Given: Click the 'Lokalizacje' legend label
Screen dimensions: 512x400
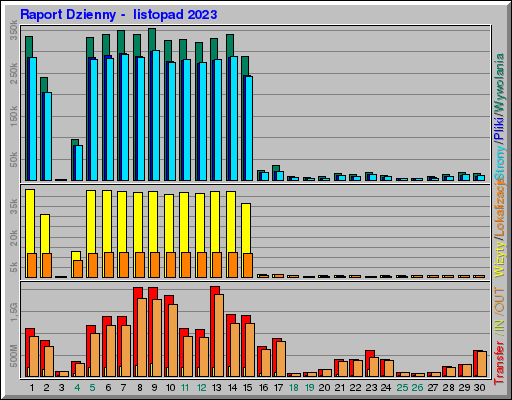Looking at the screenshot, I should pos(499,208).
